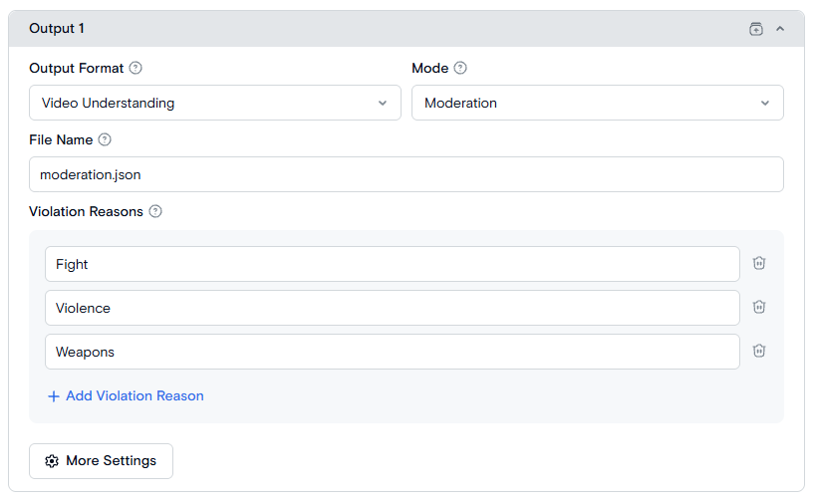The image size is (814, 504).
Task: Focus the Fight violation reason field
Action: [392, 264]
